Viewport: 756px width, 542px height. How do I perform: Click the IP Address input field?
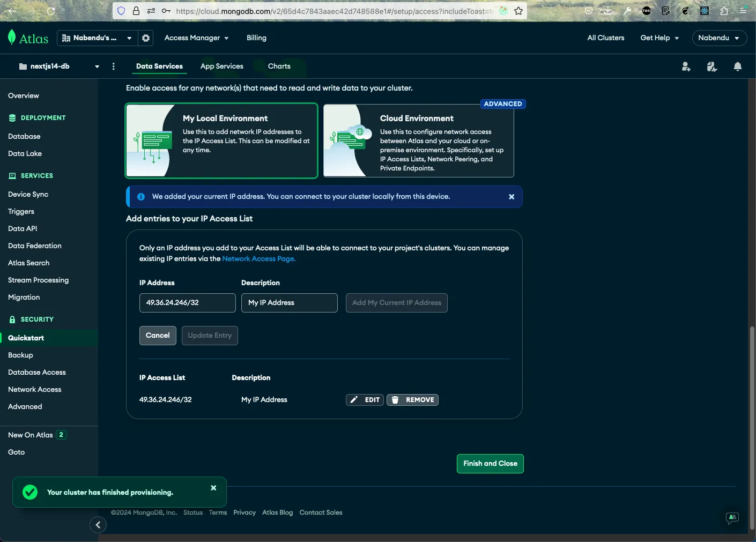point(188,303)
